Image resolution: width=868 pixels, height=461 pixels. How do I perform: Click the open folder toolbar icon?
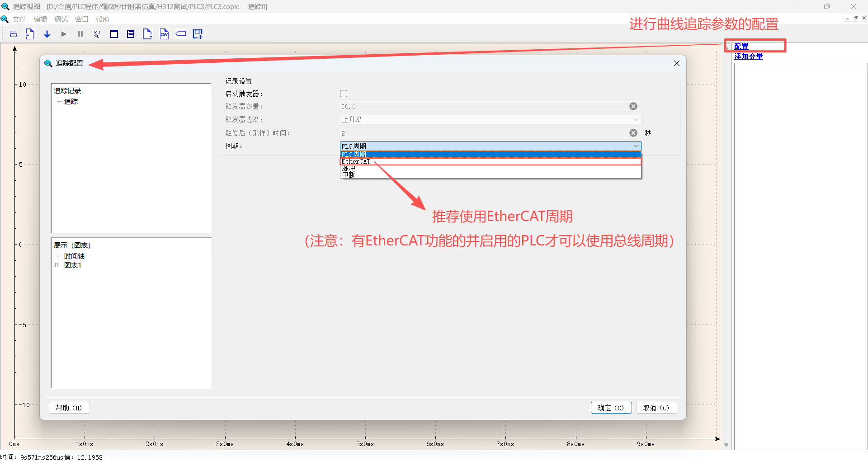pyautogui.click(x=14, y=34)
